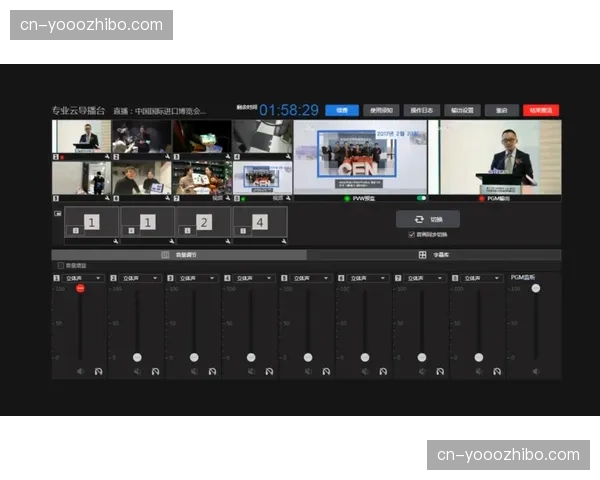Mute the speaker on audio channel 3

pos(194,371)
